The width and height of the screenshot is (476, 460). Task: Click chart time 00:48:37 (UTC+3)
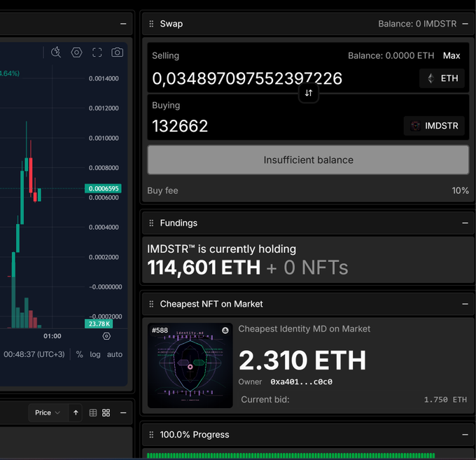[x=34, y=354]
